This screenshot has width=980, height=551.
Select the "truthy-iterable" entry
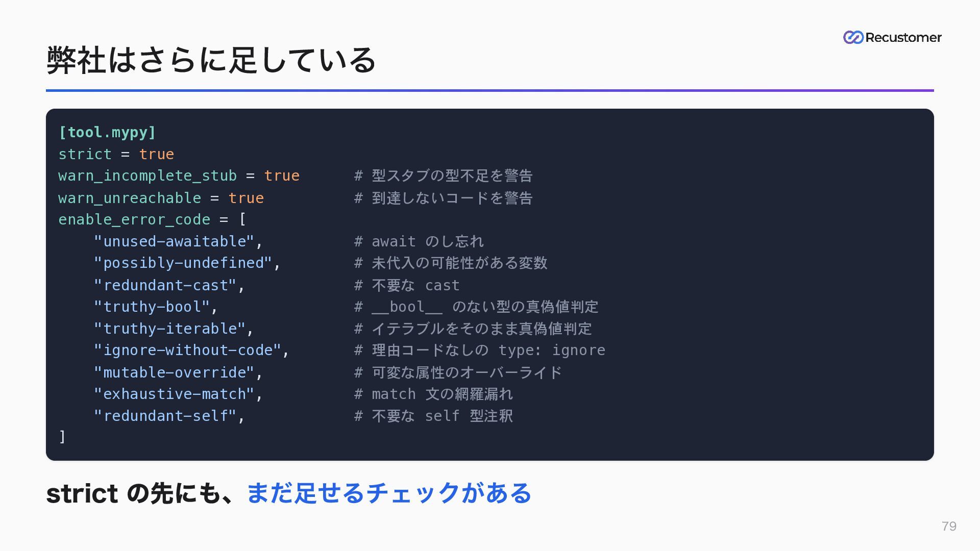tap(174, 329)
